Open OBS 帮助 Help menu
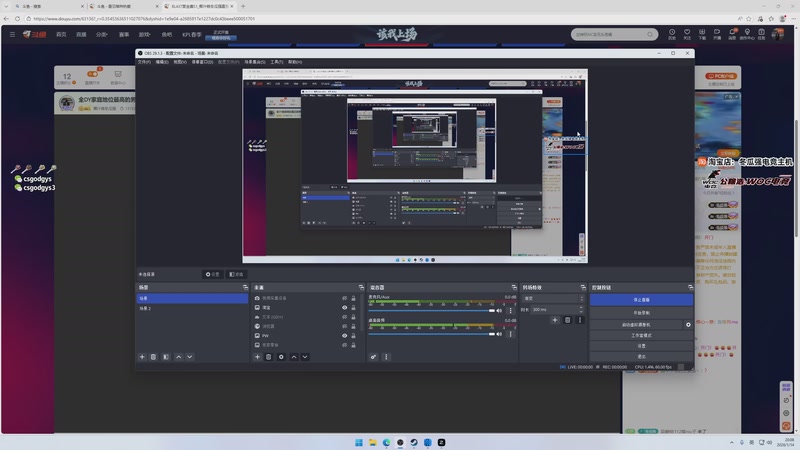The image size is (800, 450). click(x=295, y=62)
